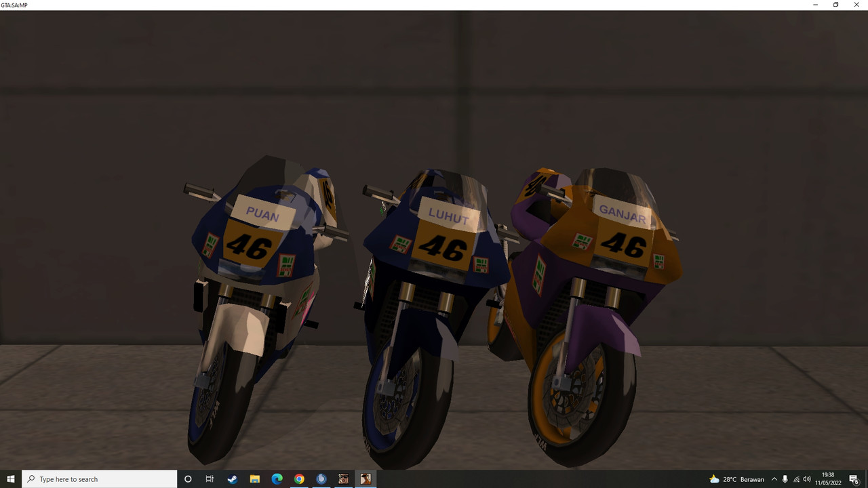Open the Windows Start menu
868x488 pixels.
(x=11, y=479)
